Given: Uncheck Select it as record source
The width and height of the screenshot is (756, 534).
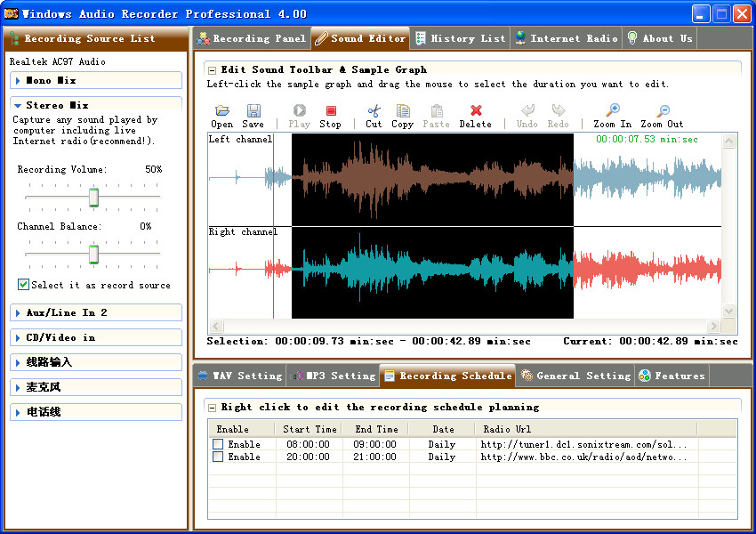Looking at the screenshot, I should [24, 285].
